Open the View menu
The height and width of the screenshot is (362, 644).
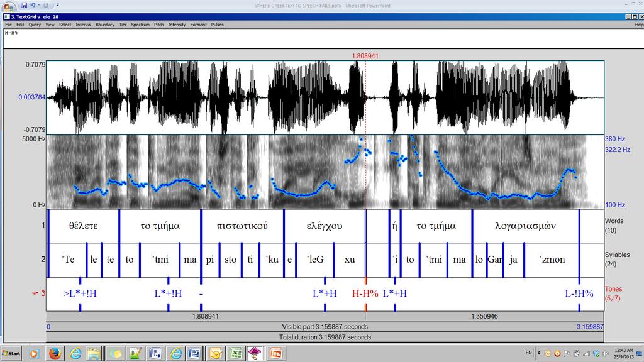(50, 25)
